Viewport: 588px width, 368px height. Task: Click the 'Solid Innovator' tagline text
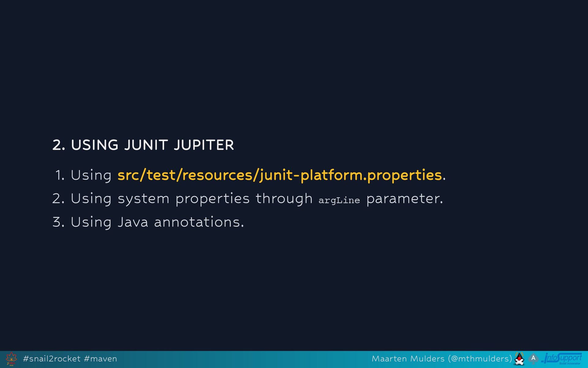(570, 363)
